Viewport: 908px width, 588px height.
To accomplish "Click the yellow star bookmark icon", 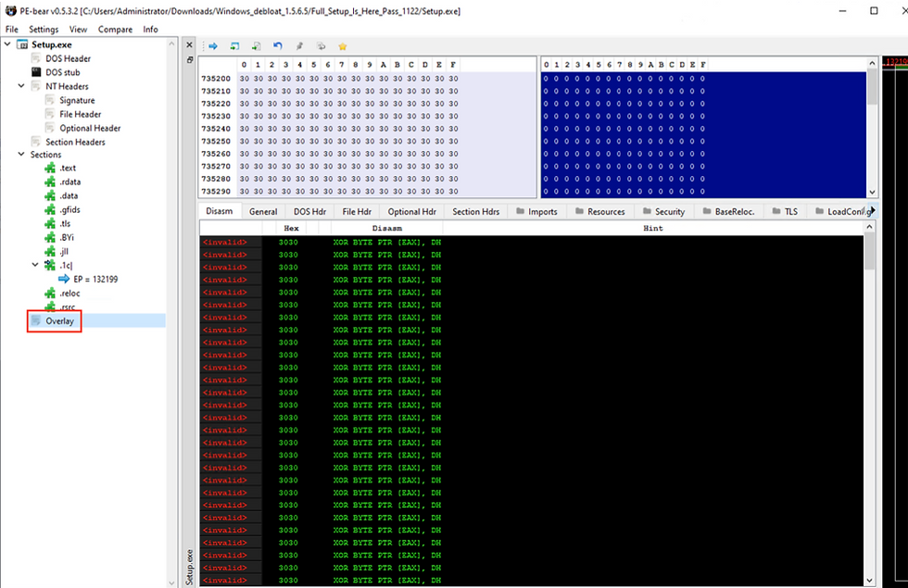I will pos(343,46).
